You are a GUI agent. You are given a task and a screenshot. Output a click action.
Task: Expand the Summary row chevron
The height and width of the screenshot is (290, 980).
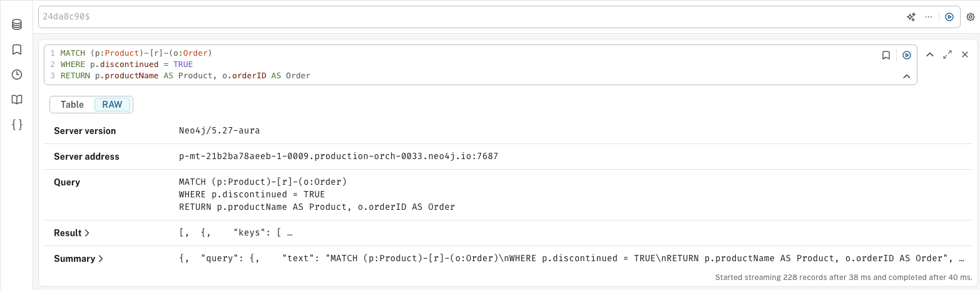click(100, 259)
